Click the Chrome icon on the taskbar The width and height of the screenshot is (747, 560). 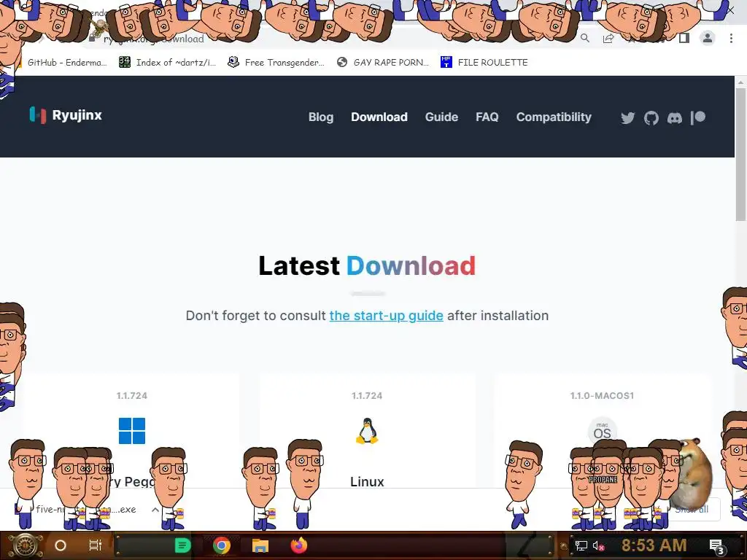222,545
